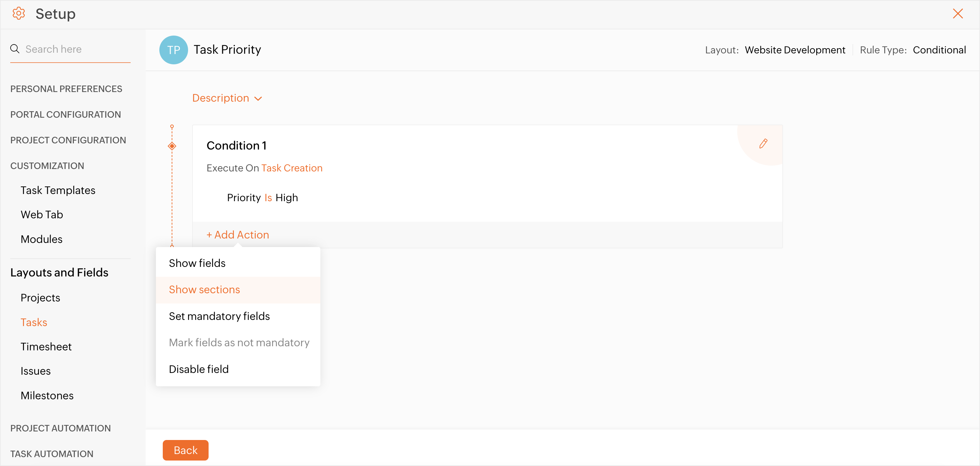Collapse the Customization section
Image resolution: width=980 pixels, height=466 pixels.
pos(47,166)
